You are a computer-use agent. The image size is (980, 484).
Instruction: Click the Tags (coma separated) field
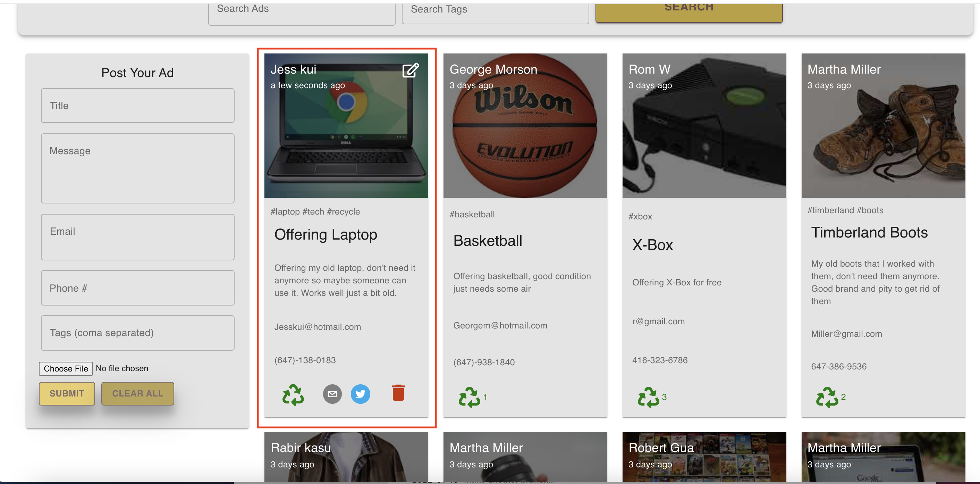(x=137, y=333)
